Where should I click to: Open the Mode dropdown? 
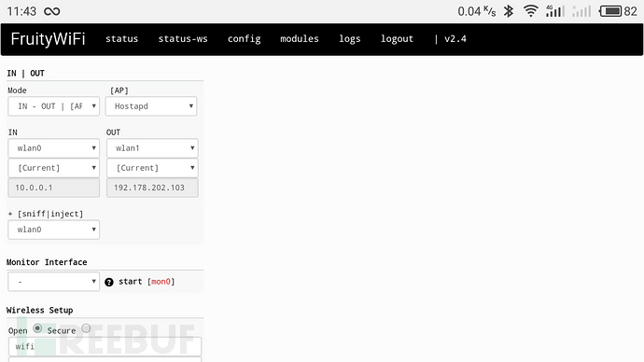(53, 106)
